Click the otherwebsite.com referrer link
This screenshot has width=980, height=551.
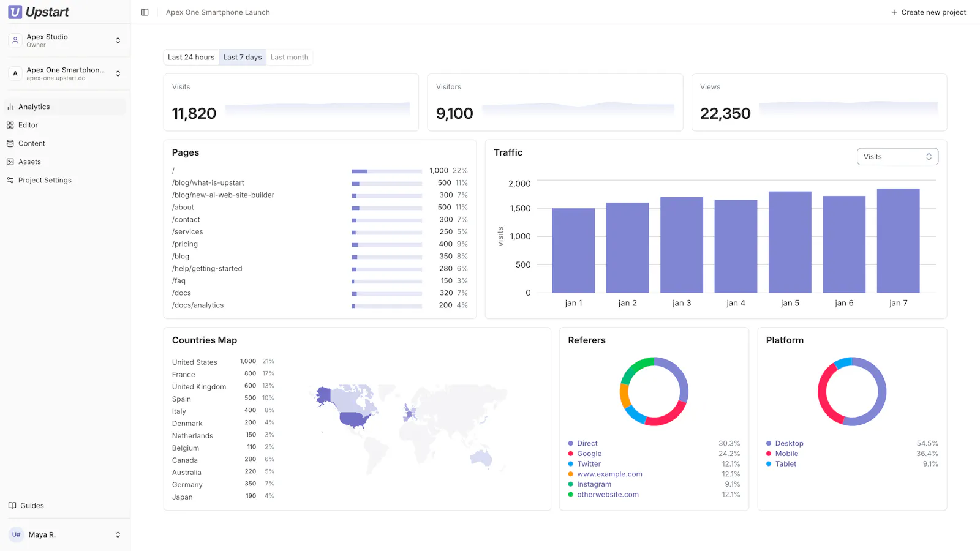tap(608, 495)
